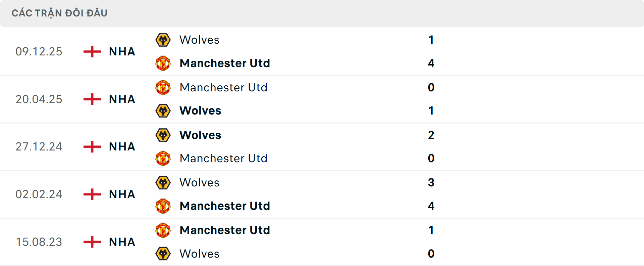
Task: Open Manchester Utd from the 20.04.25 fixture
Action: coord(224,87)
